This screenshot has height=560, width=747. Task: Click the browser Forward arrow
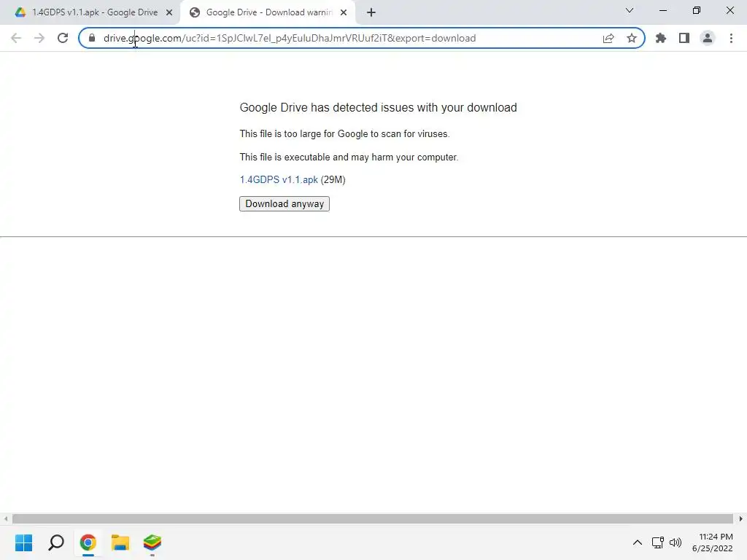[39, 38]
